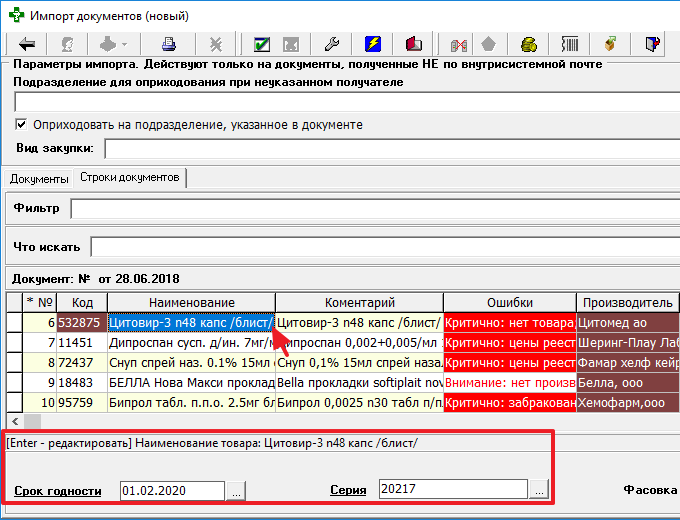Click the lightning bolt toolbar icon
Image resolution: width=680 pixels, height=520 pixels.
coord(373,44)
